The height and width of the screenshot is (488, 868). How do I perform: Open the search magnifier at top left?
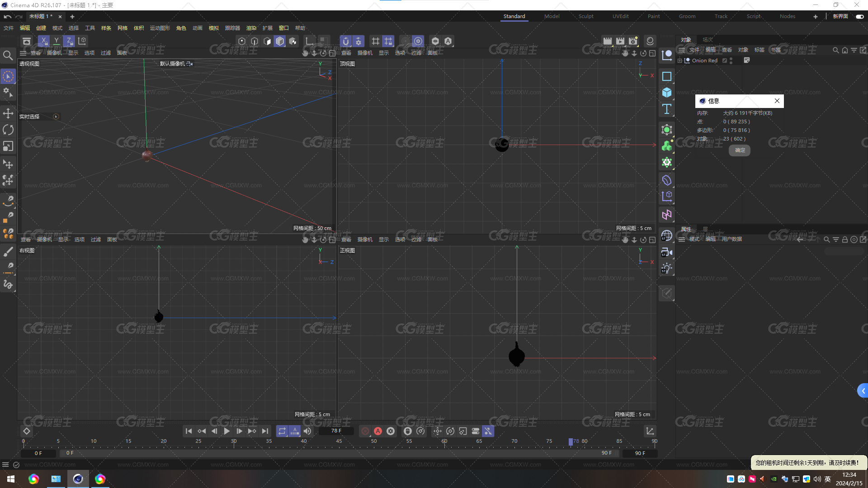point(8,55)
